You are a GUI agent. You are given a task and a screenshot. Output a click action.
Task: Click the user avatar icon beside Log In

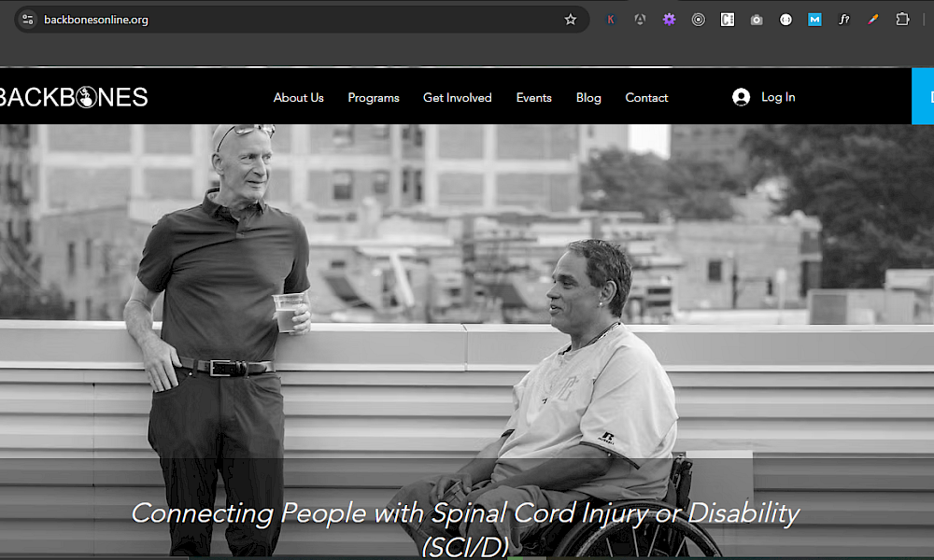[742, 97]
